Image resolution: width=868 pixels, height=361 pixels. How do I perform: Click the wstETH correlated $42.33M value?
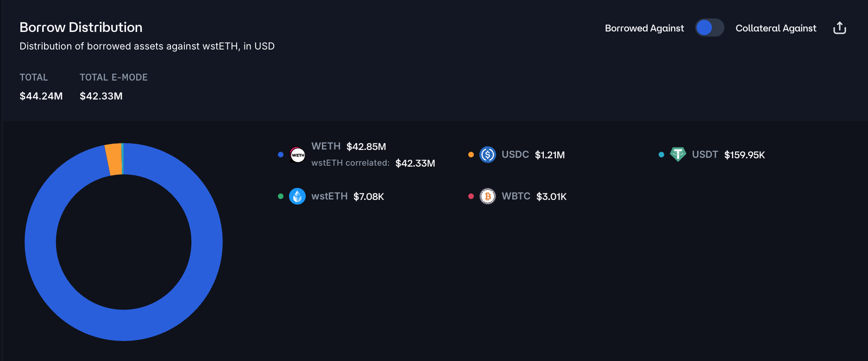tap(415, 163)
